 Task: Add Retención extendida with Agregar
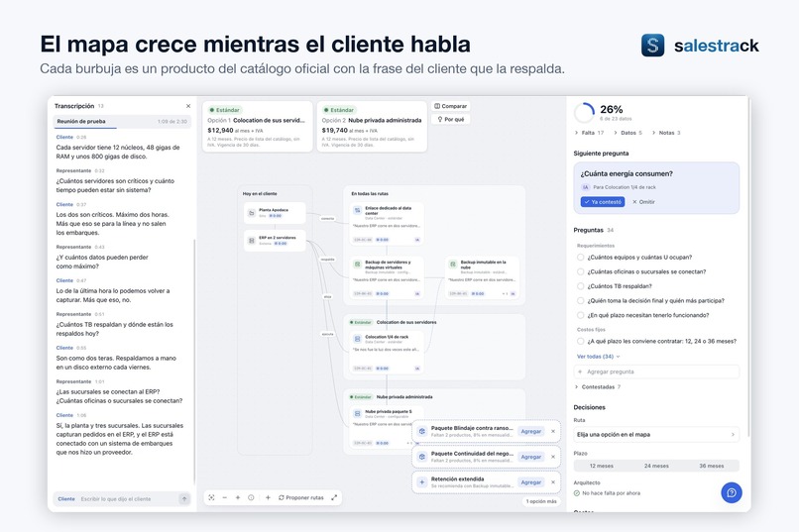click(x=531, y=482)
